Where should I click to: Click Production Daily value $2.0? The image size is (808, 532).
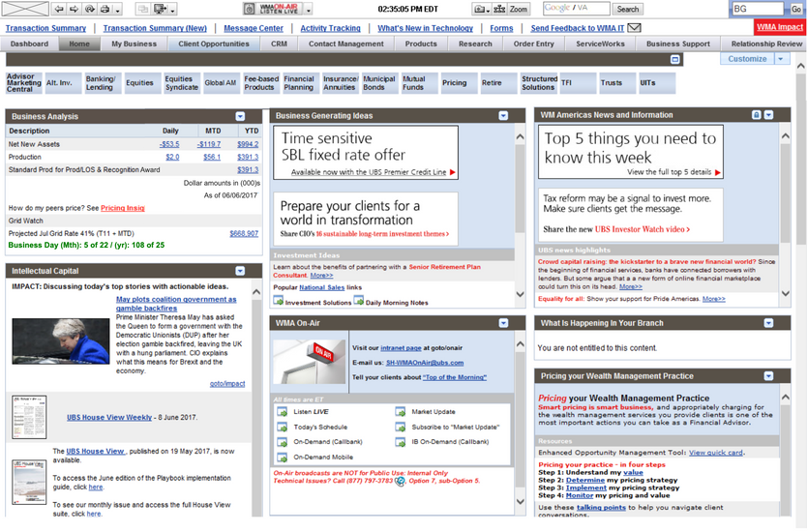pos(172,157)
